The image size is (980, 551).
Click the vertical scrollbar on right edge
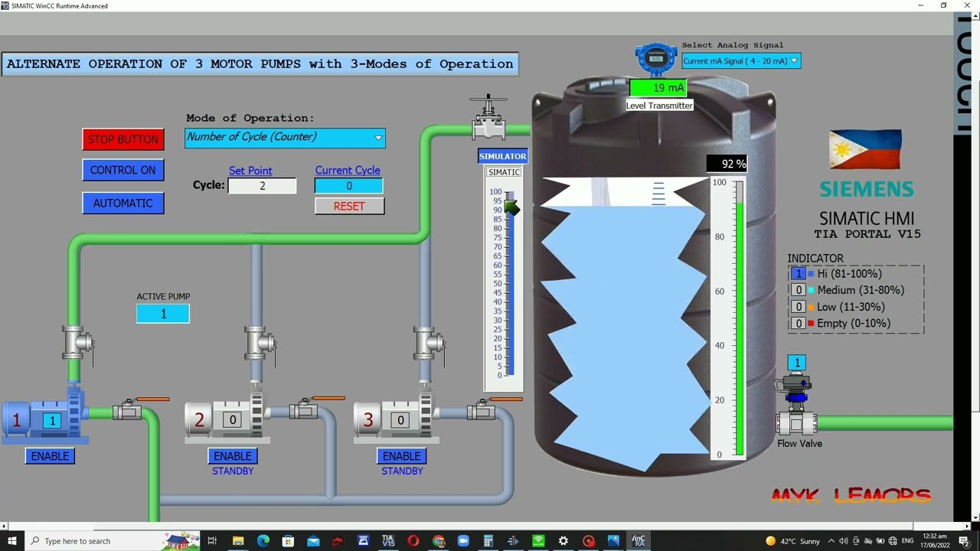[975, 267]
